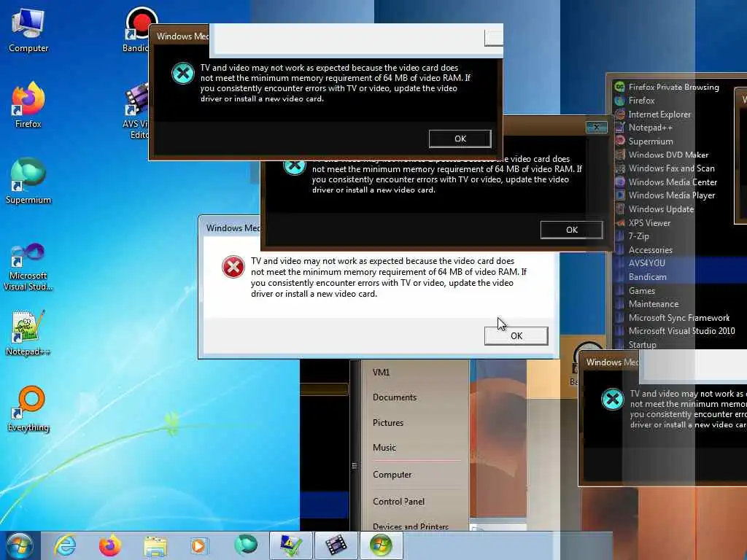Screen dimensions: 747x560
Task: Click OK in the white error dialog
Action: click(x=516, y=335)
